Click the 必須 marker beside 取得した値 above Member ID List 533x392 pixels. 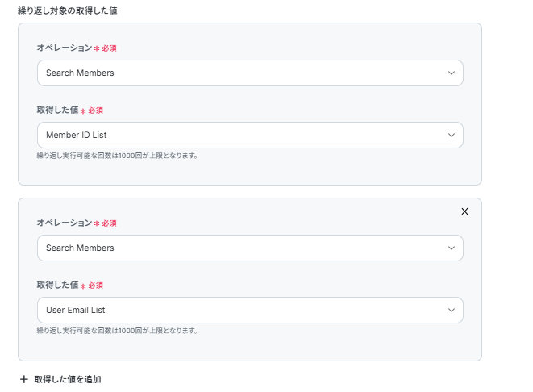coord(96,111)
